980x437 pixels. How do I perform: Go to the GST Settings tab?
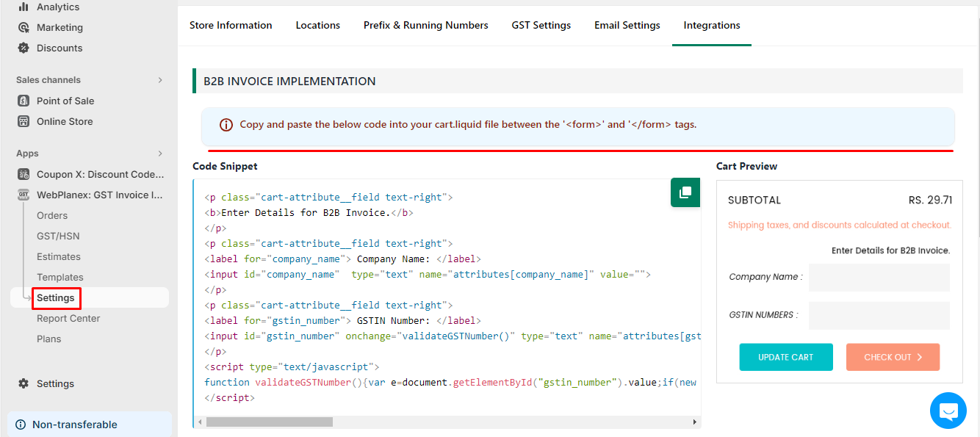(541, 25)
